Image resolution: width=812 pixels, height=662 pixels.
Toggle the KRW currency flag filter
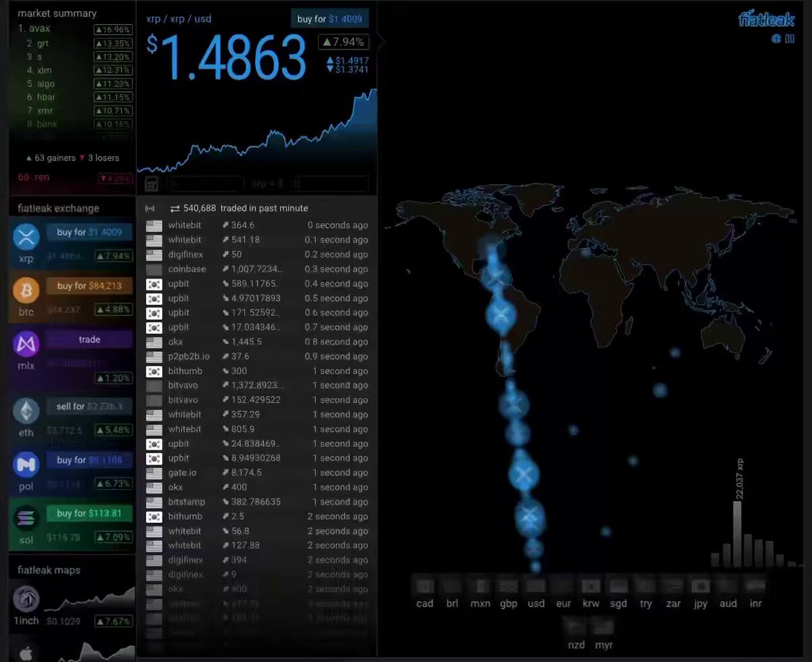[x=591, y=586]
